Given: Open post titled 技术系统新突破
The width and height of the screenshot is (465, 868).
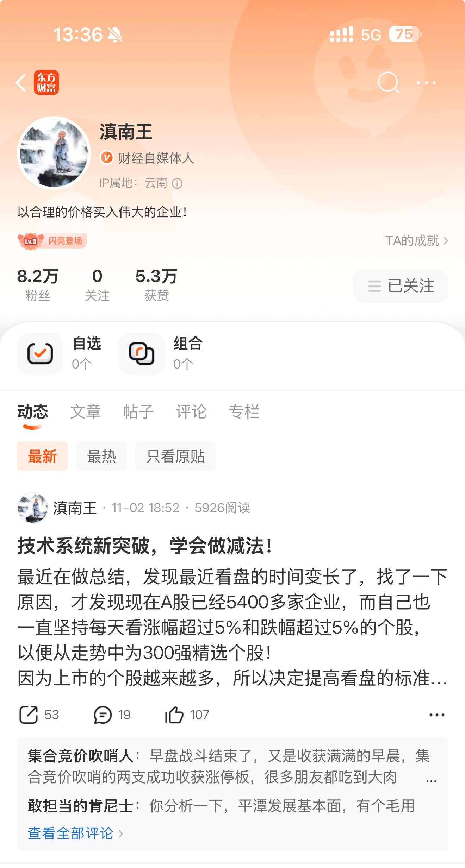Looking at the screenshot, I should (x=144, y=546).
